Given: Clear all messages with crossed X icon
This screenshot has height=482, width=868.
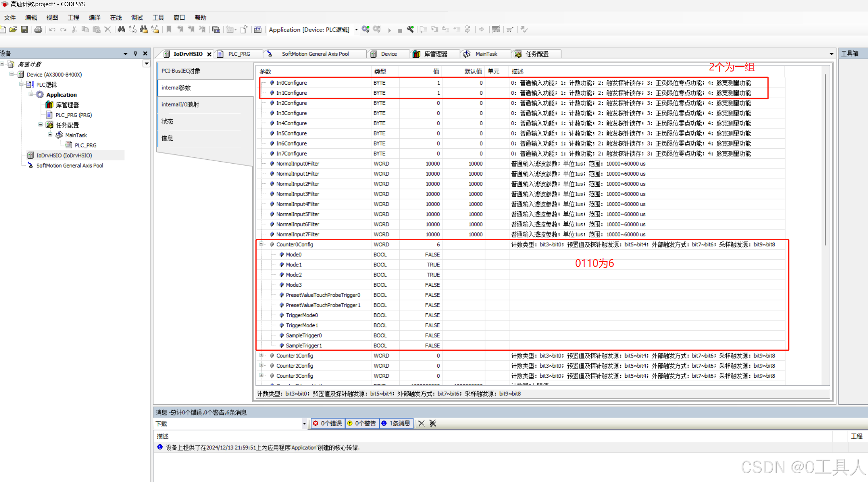Looking at the screenshot, I should (433, 423).
